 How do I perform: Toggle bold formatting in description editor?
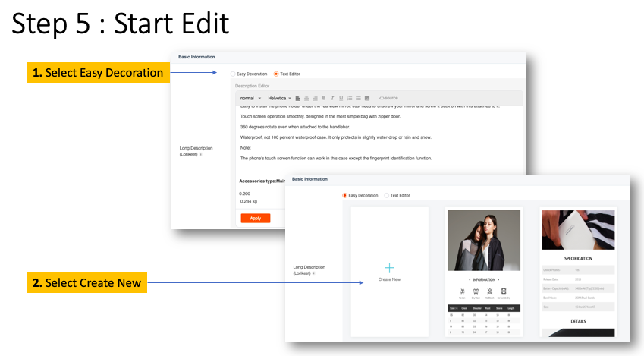point(324,98)
